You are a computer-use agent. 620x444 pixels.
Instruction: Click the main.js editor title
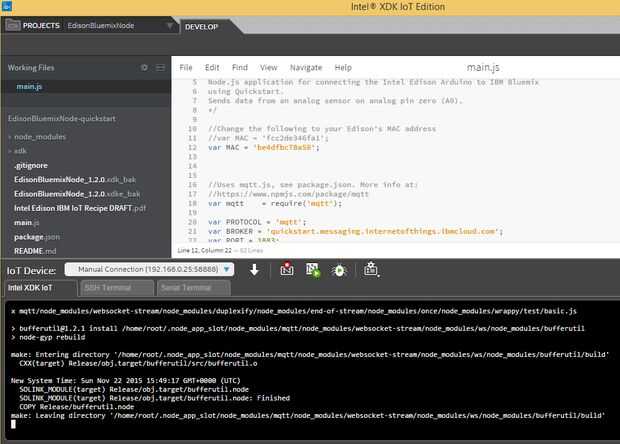tap(483, 68)
